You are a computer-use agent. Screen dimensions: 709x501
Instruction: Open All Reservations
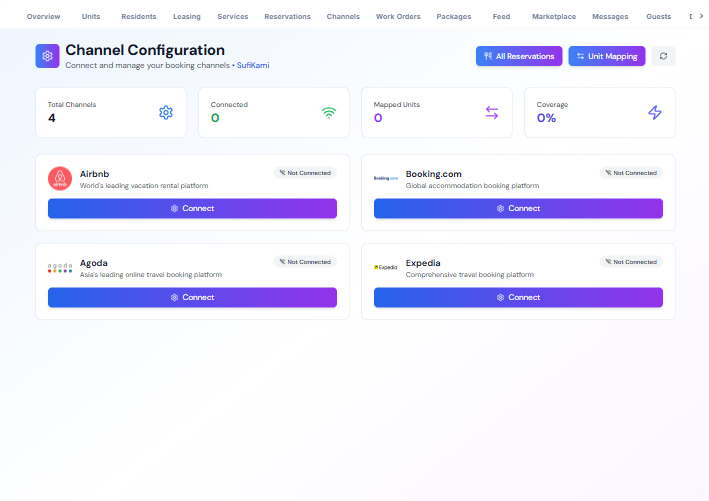tap(518, 56)
